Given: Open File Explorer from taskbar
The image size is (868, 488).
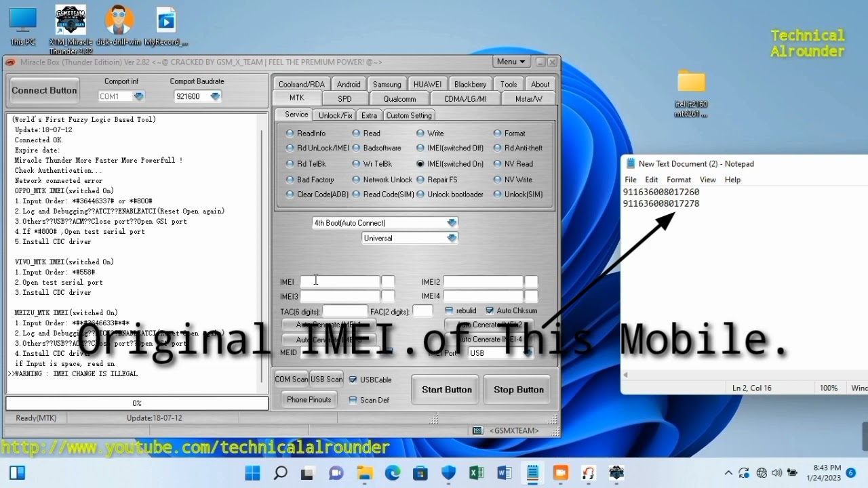Looking at the screenshot, I should (x=364, y=472).
